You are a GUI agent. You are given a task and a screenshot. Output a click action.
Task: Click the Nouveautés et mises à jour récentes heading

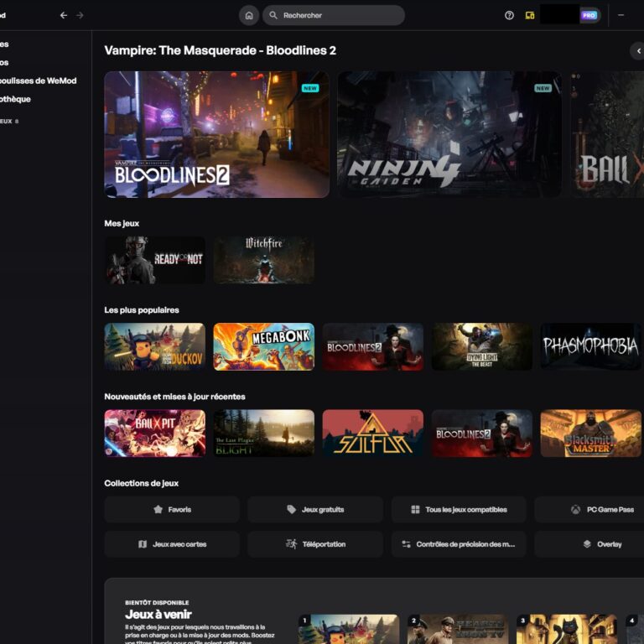pyautogui.click(x=174, y=397)
